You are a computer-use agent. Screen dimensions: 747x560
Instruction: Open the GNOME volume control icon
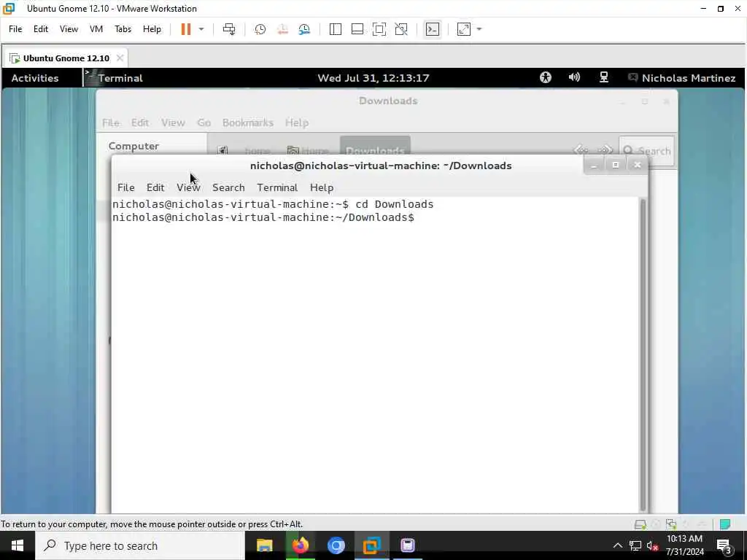[575, 77]
